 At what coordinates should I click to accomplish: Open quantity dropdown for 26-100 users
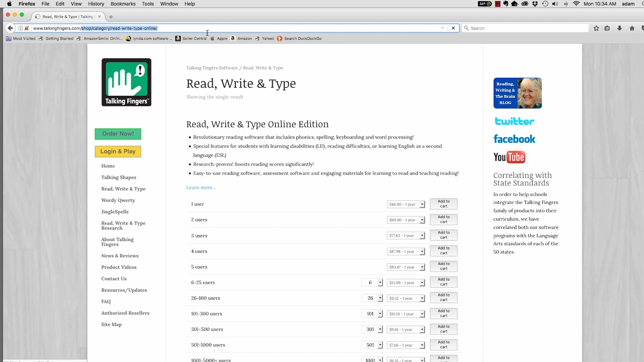click(x=372, y=298)
